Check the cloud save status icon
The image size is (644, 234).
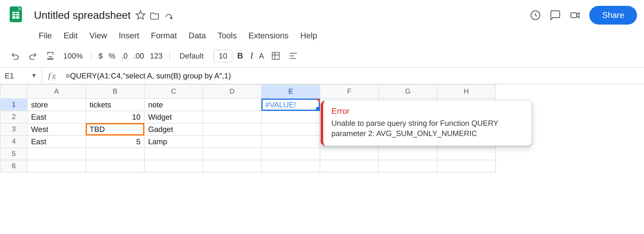pyautogui.click(x=169, y=16)
